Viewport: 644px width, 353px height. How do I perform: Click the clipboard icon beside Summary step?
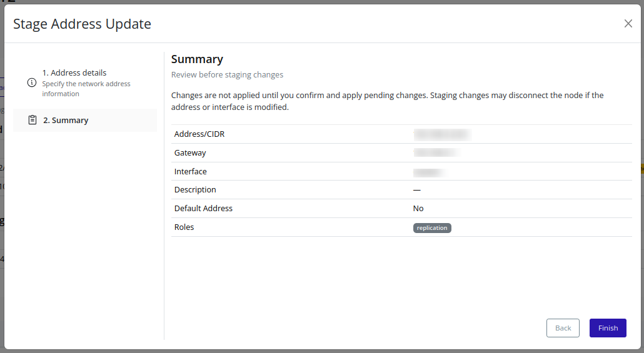click(x=33, y=120)
